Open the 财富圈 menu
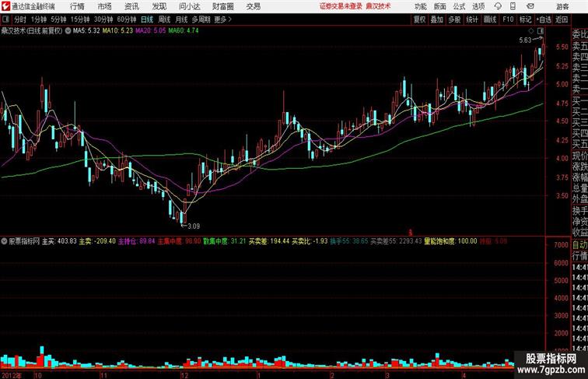The image size is (588, 379). (x=223, y=6)
